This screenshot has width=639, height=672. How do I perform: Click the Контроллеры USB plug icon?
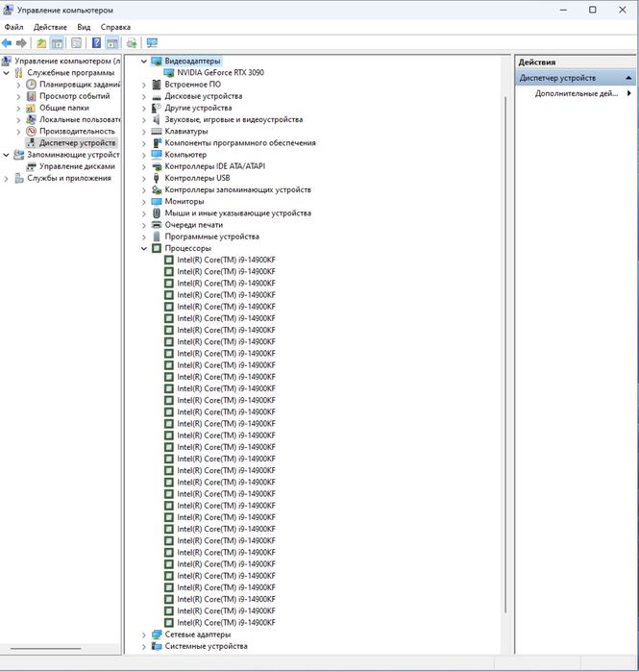(157, 178)
